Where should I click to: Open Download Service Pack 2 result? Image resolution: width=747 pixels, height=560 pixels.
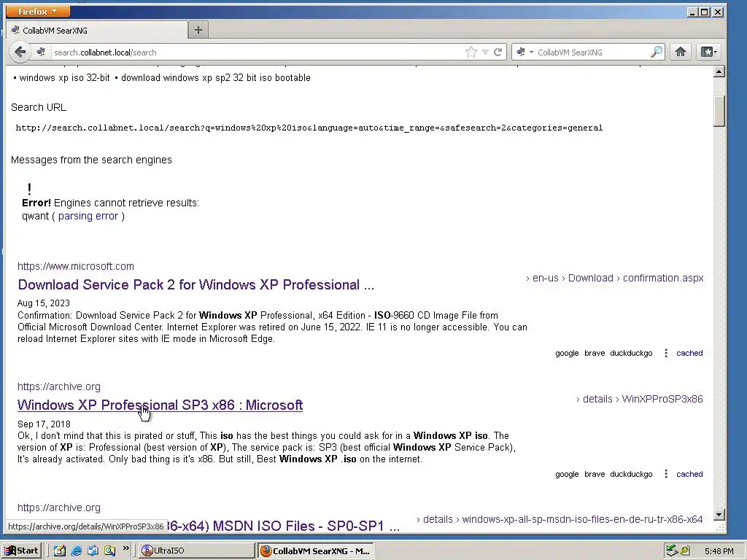196,284
